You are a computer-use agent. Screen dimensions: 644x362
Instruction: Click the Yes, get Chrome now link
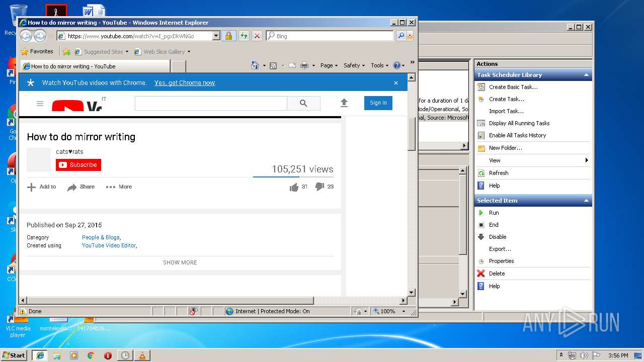[185, 83]
